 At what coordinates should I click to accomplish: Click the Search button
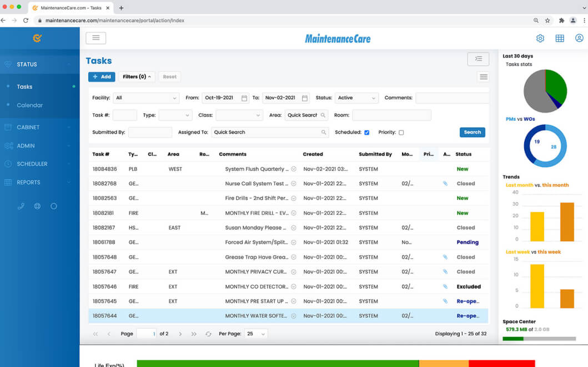pyautogui.click(x=472, y=132)
